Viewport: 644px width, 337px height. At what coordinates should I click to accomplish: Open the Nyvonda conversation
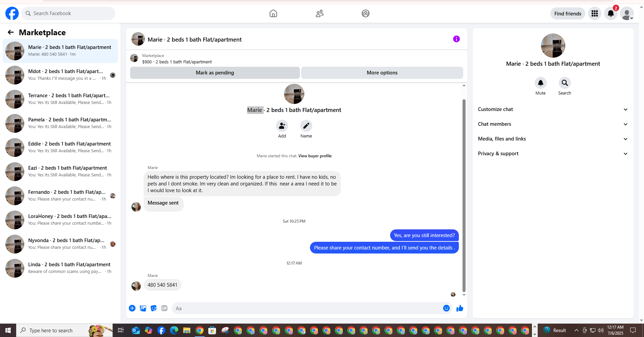(x=60, y=244)
